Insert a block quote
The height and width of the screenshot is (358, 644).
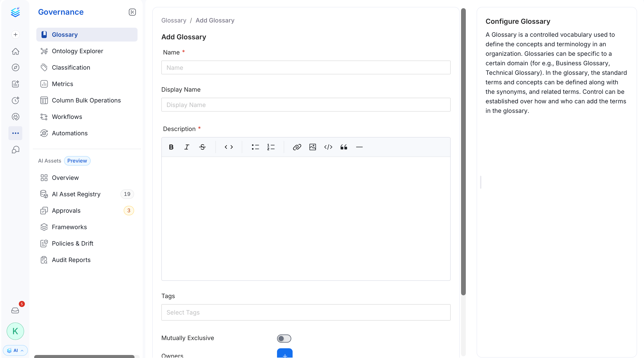pos(344,147)
